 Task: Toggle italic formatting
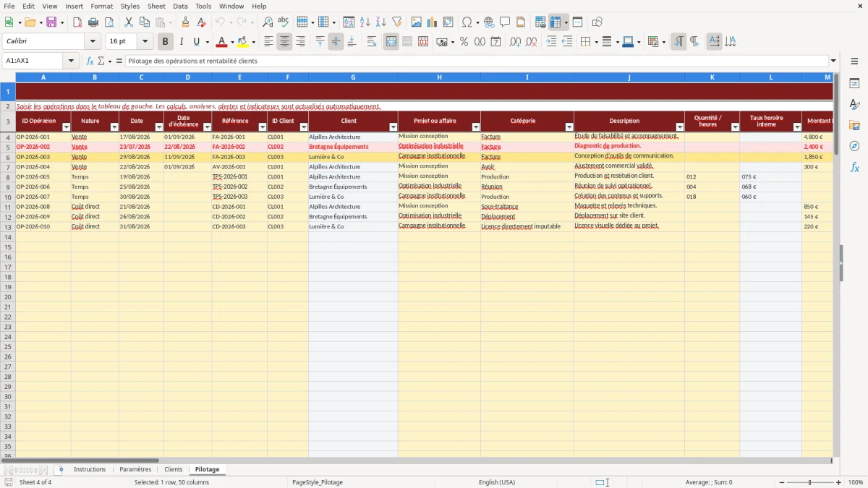(x=182, y=42)
